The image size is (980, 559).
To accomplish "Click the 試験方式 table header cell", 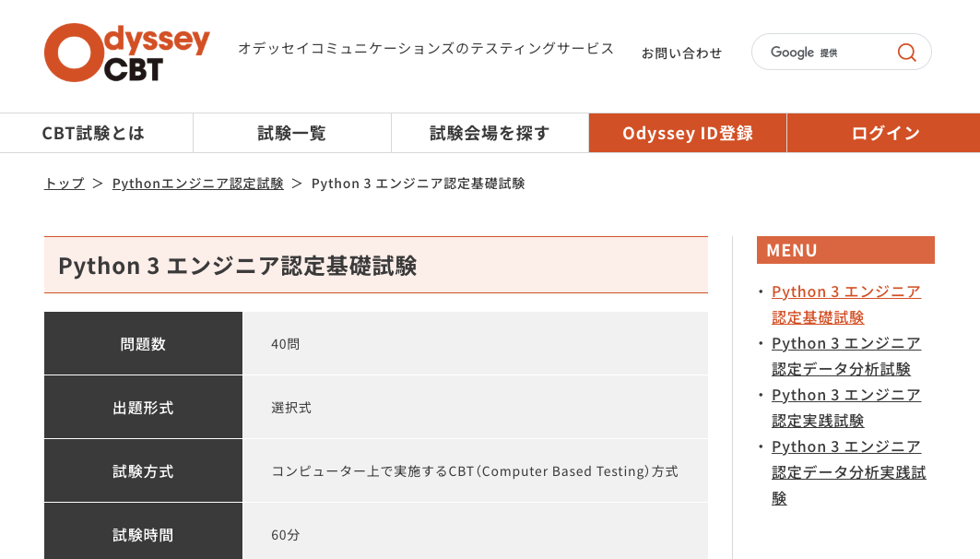I will (143, 470).
